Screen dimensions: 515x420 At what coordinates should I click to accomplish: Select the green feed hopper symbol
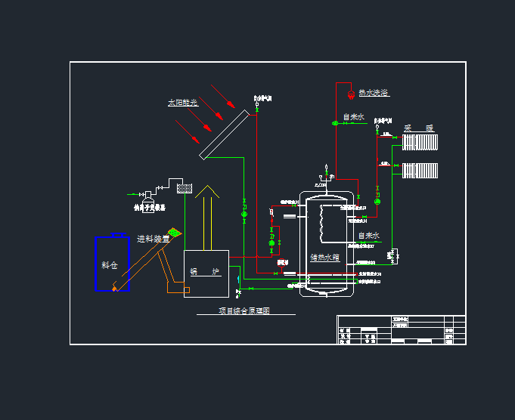coord(175,233)
